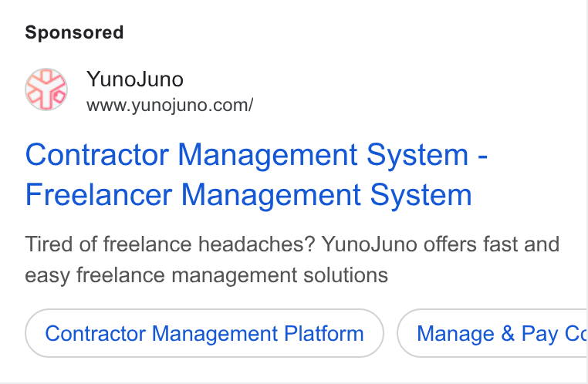Click the www.yunojuno.com/ URL text

[170, 106]
